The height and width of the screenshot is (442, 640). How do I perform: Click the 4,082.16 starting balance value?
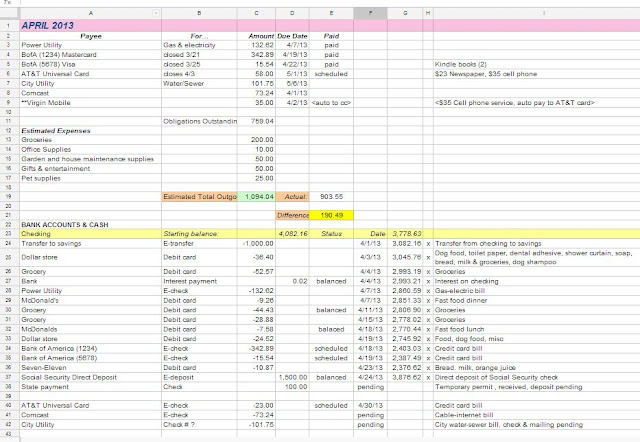(x=293, y=234)
